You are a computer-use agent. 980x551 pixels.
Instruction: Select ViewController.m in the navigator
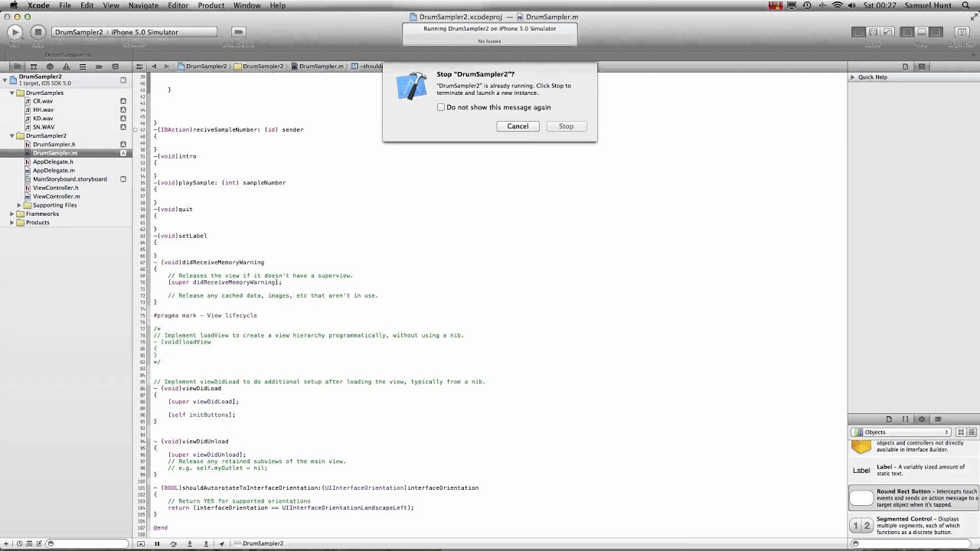coord(56,196)
